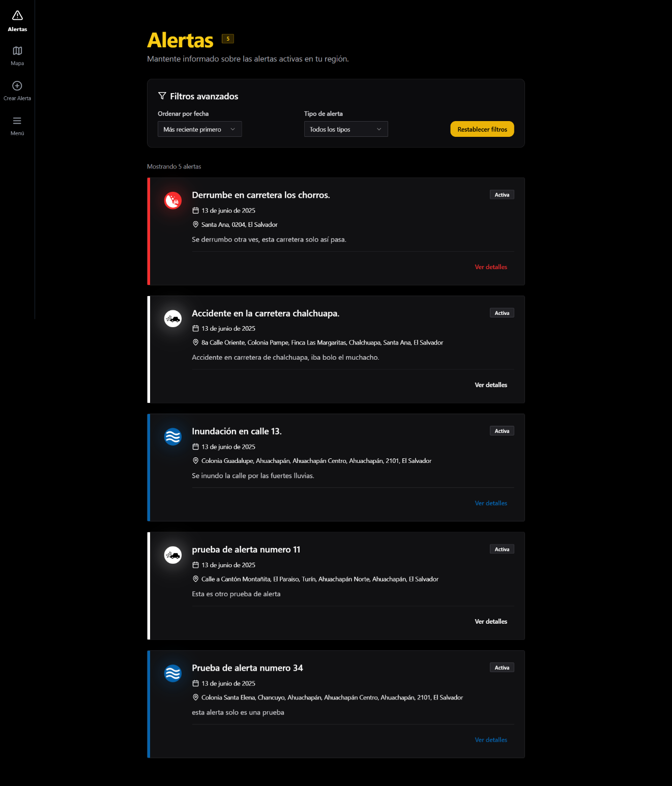The height and width of the screenshot is (786, 672).
Task: Click the Activa badge on Derrumbe alert
Action: pos(502,195)
